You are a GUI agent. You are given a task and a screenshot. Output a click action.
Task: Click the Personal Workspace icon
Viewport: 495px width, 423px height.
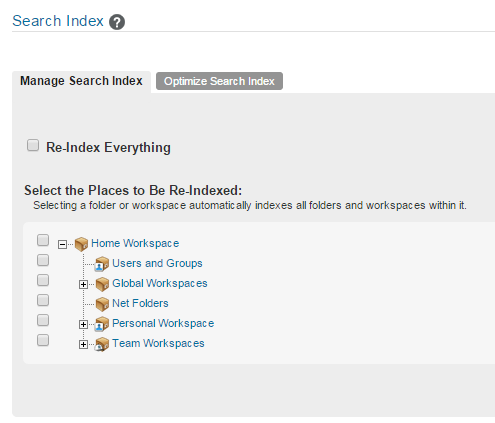tap(102, 324)
